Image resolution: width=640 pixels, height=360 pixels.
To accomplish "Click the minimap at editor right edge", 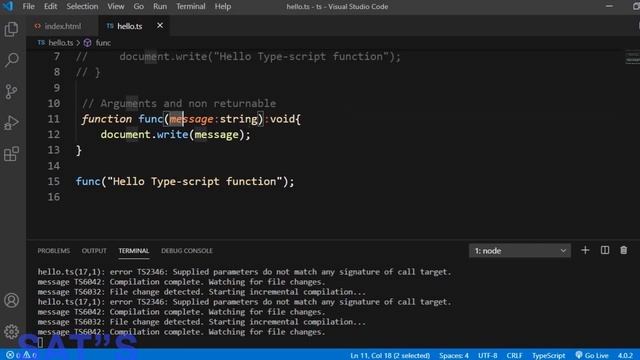I will (632, 57).
